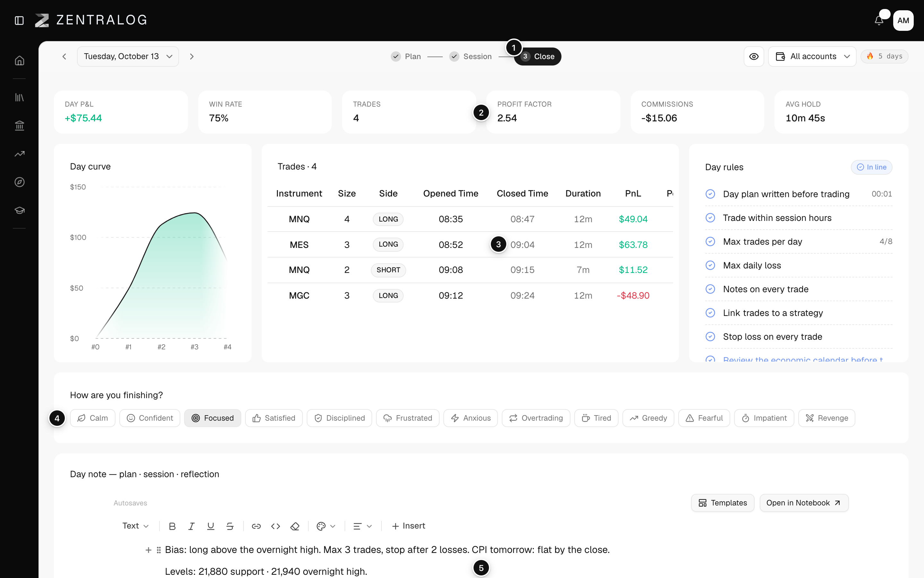Select the Revenge mood chip
Screen dimensions: 924x578
[x=826, y=418]
